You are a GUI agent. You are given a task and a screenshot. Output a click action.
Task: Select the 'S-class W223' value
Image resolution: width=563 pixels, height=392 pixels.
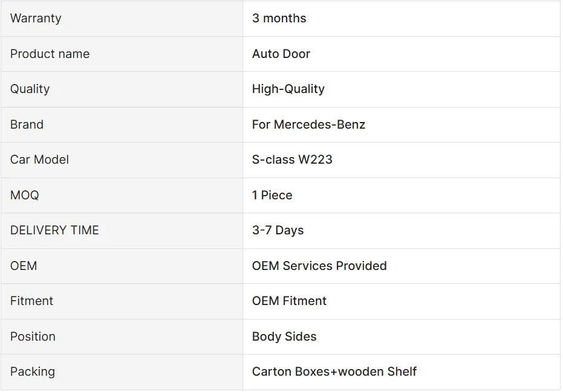coord(292,159)
